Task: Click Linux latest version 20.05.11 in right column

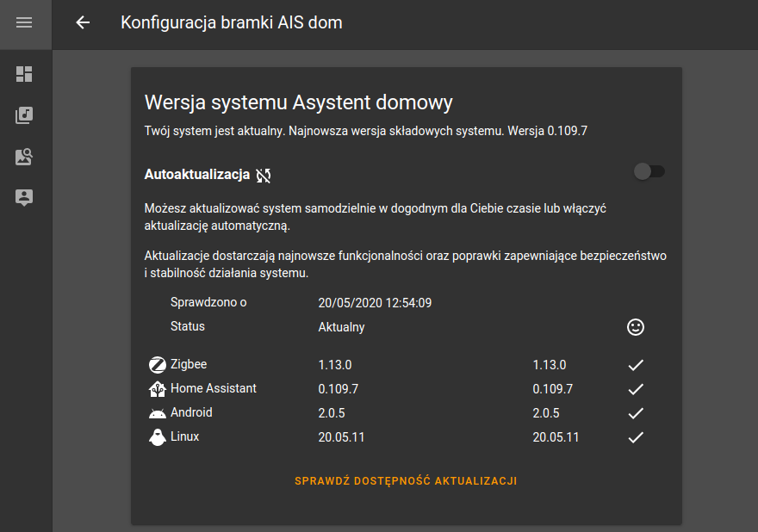Action: pos(556,437)
